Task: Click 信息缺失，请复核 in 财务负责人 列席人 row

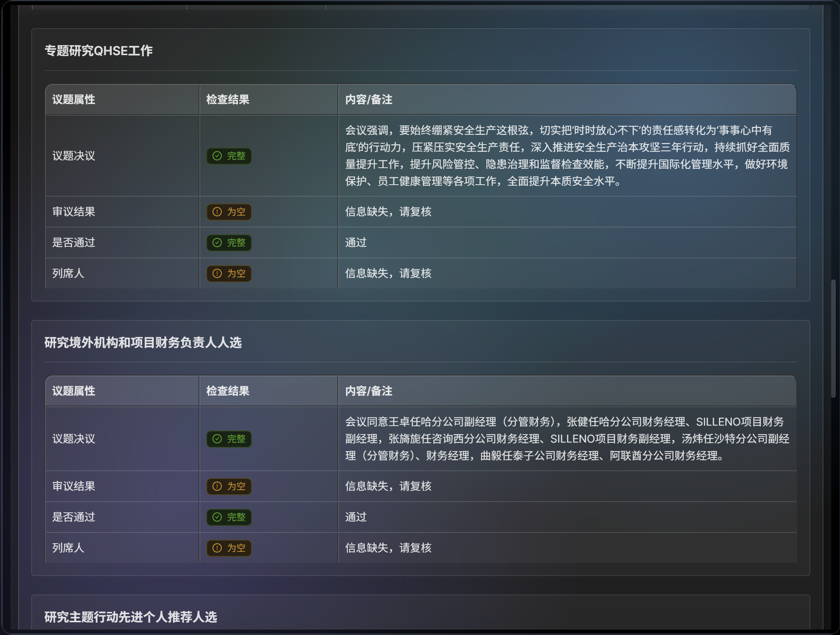Action: pyautogui.click(x=388, y=548)
